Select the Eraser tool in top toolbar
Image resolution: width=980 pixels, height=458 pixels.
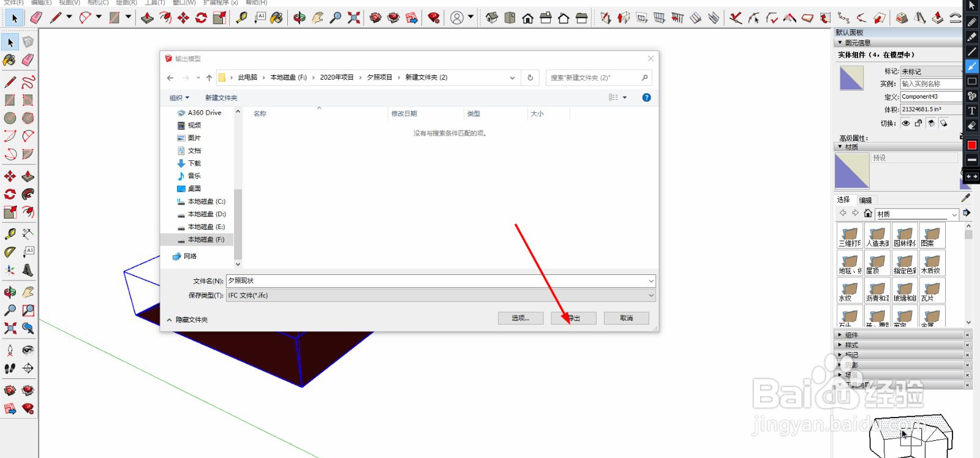click(x=36, y=18)
